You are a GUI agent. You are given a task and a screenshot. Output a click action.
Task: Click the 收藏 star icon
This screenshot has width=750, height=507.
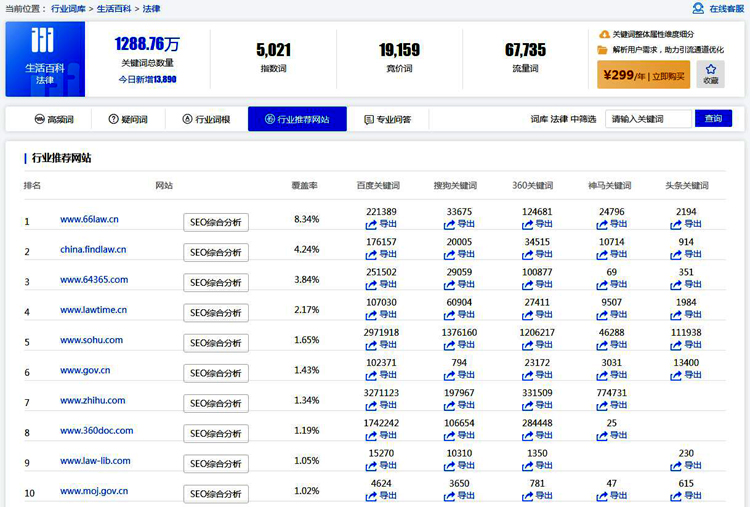711,72
